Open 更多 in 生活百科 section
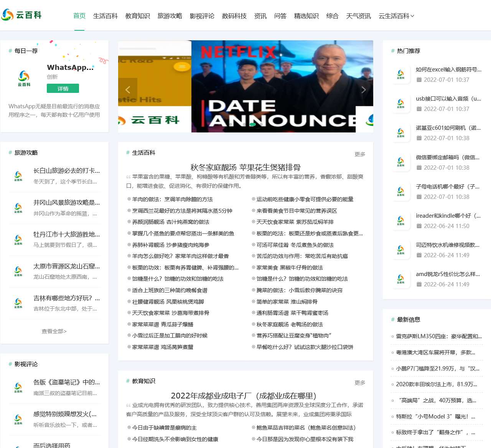The height and width of the screenshot is (448, 491). coord(360,154)
